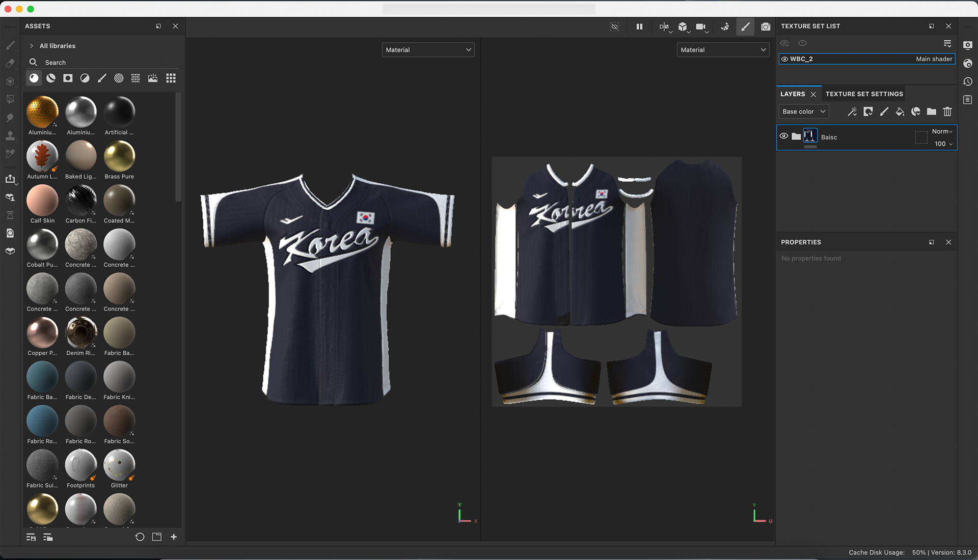
Task: Open the 3D/2D view mode dropdown
Action: coord(684,27)
